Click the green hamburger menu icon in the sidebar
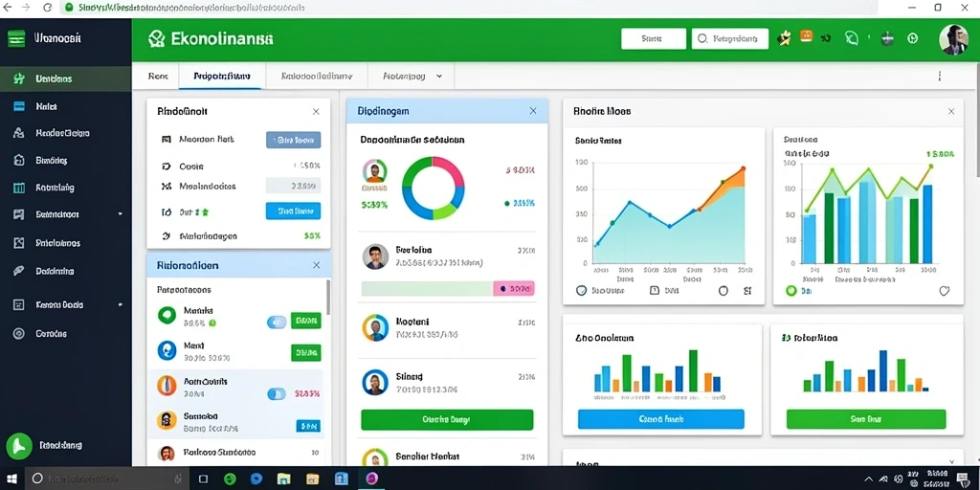Screen dimensions: 980x490 pos(16,38)
